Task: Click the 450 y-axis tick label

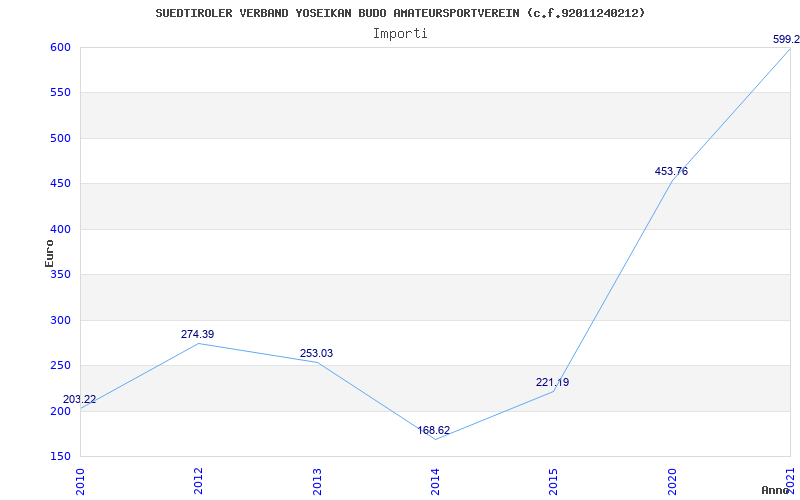Action: (60, 184)
